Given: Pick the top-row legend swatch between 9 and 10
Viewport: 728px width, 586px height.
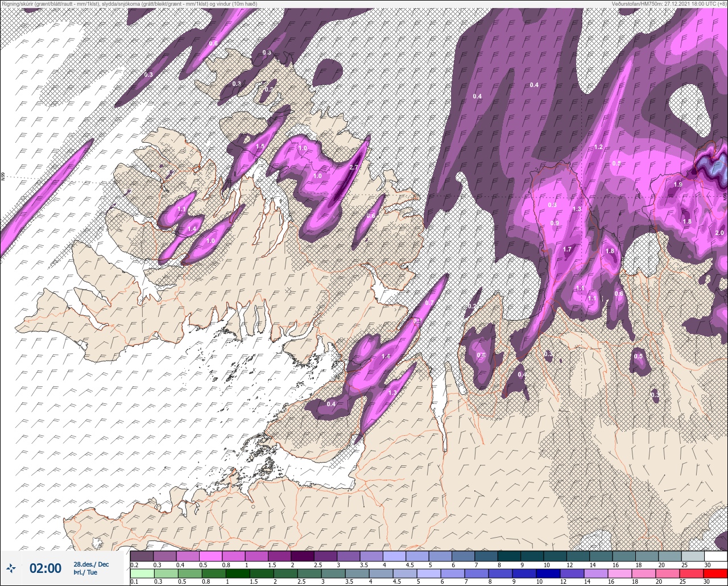Looking at the screenshot, I should pyautogui.click(x=532, y=556).
